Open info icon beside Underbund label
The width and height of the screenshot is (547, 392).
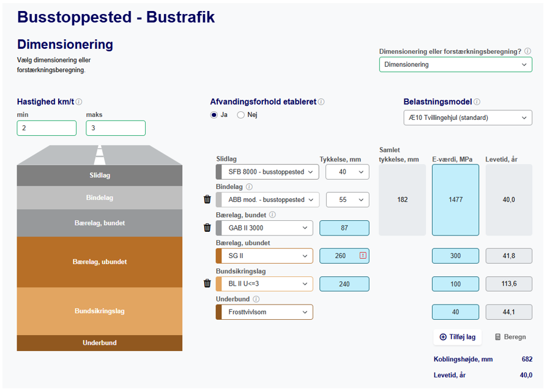click(x=256, y=299)
